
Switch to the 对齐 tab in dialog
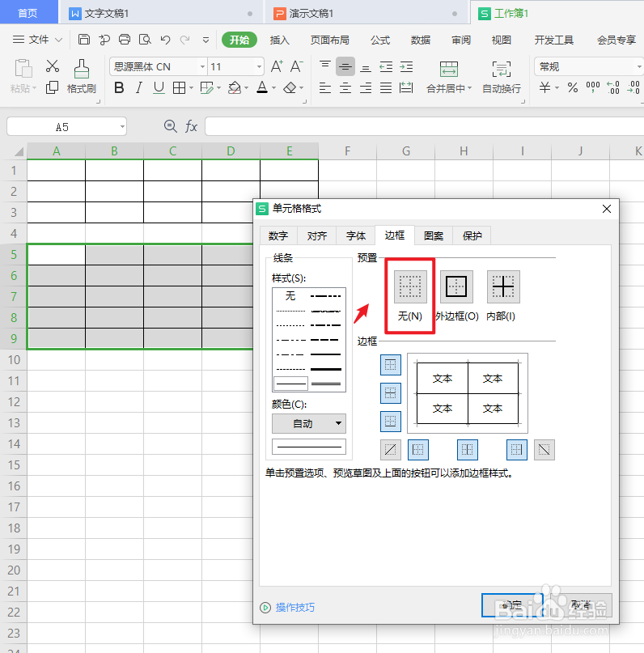click(x=317, y=235)
